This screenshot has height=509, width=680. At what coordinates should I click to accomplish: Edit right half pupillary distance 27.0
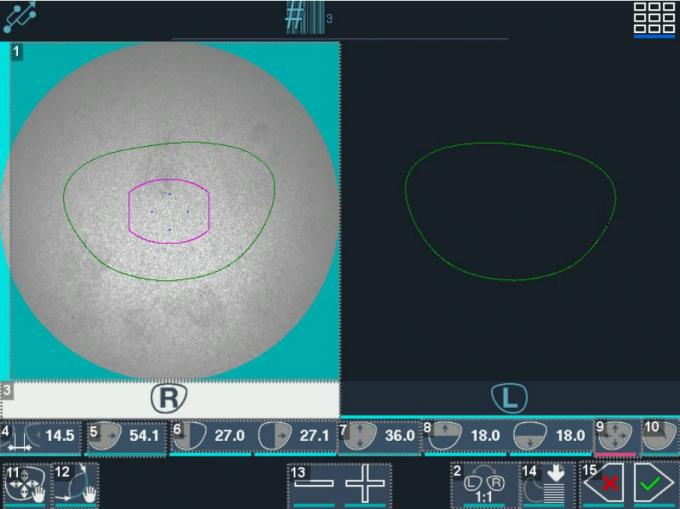click(x=210, y=436)
